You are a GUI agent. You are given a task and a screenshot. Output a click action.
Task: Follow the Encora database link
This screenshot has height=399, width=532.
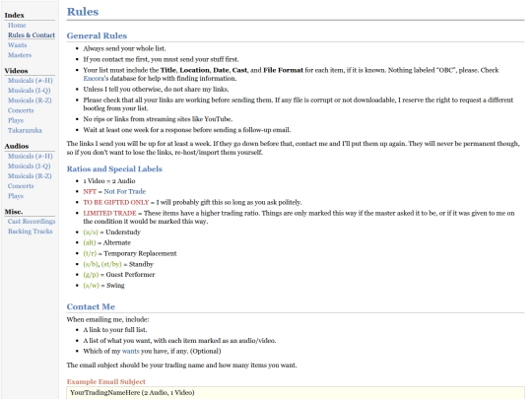tap(94, 79)
